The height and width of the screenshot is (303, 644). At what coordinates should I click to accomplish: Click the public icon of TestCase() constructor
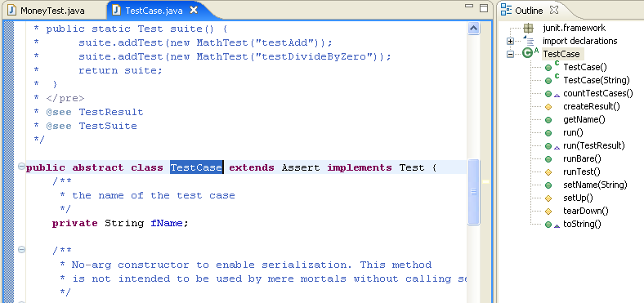pos(548,68)
